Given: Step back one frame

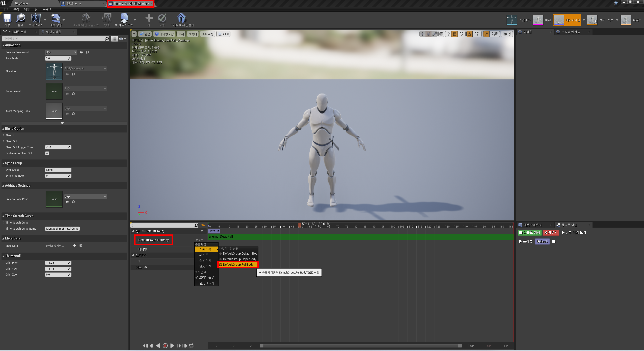Looking at the screenshot, I should point(151,345).
